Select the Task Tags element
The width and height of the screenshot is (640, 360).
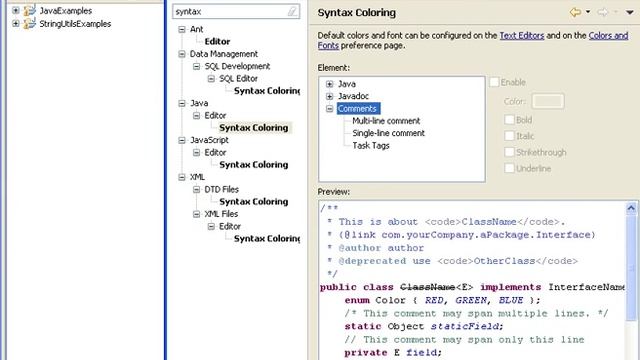[x=371, y=145]
